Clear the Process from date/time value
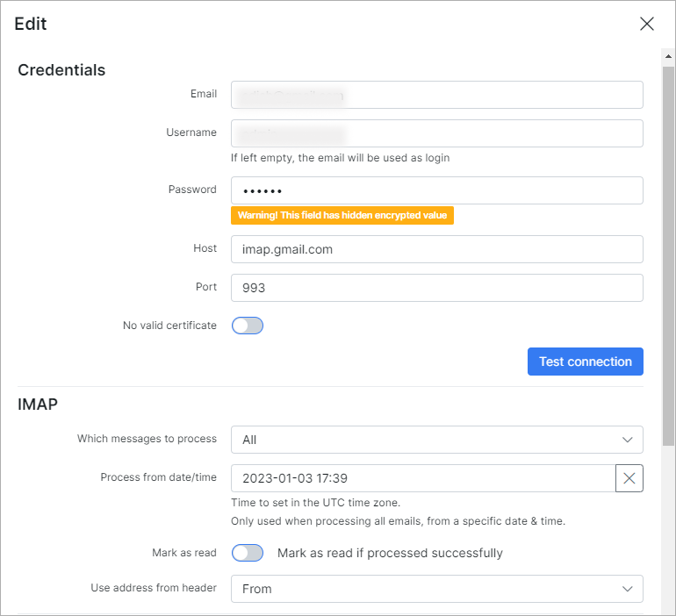 coord(629,478)
